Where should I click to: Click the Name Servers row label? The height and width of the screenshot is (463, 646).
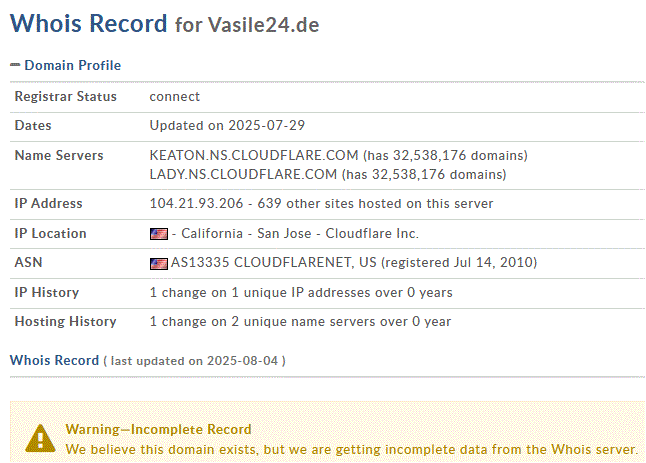point(57,156)
